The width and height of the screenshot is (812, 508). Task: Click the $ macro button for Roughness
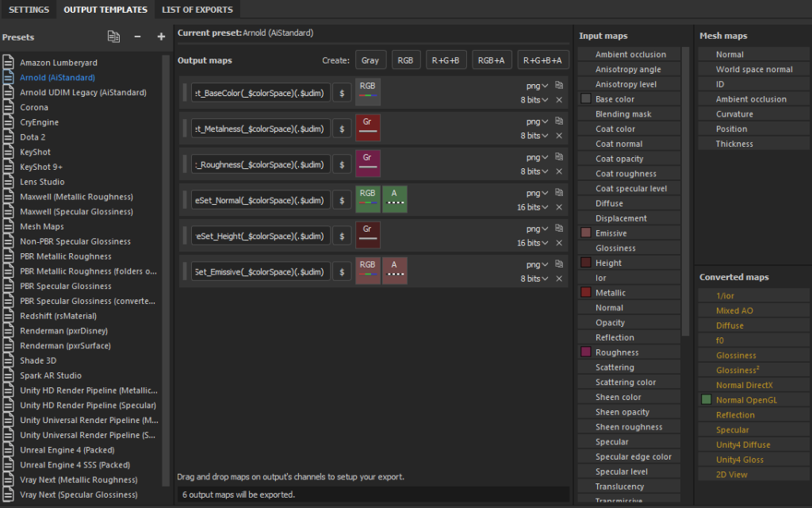(x=342, y=164)
